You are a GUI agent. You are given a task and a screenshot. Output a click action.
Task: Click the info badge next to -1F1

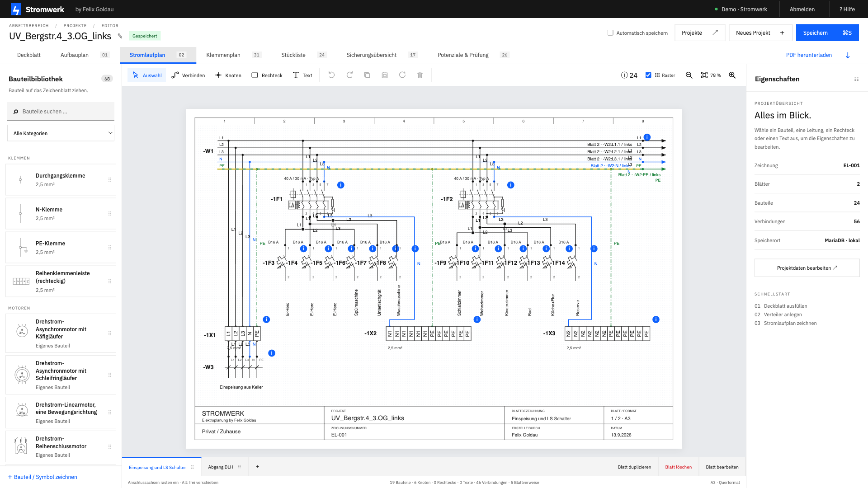pos(341,185)
